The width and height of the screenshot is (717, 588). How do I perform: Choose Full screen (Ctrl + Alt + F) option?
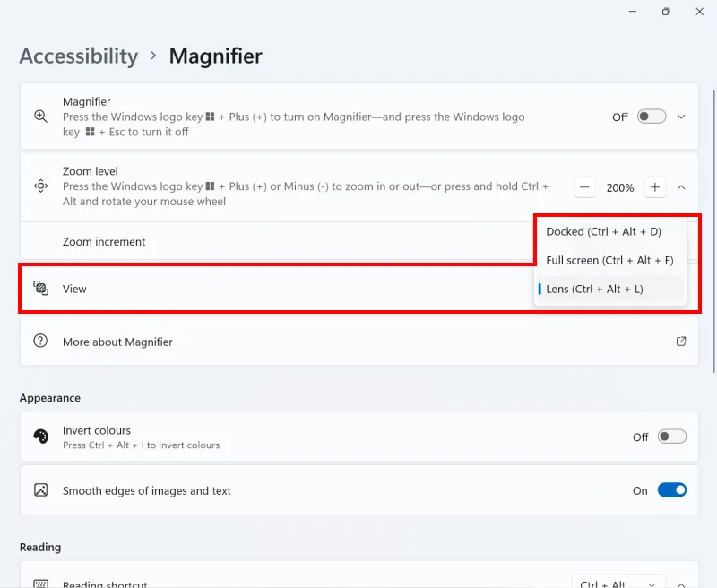point(609,261)
